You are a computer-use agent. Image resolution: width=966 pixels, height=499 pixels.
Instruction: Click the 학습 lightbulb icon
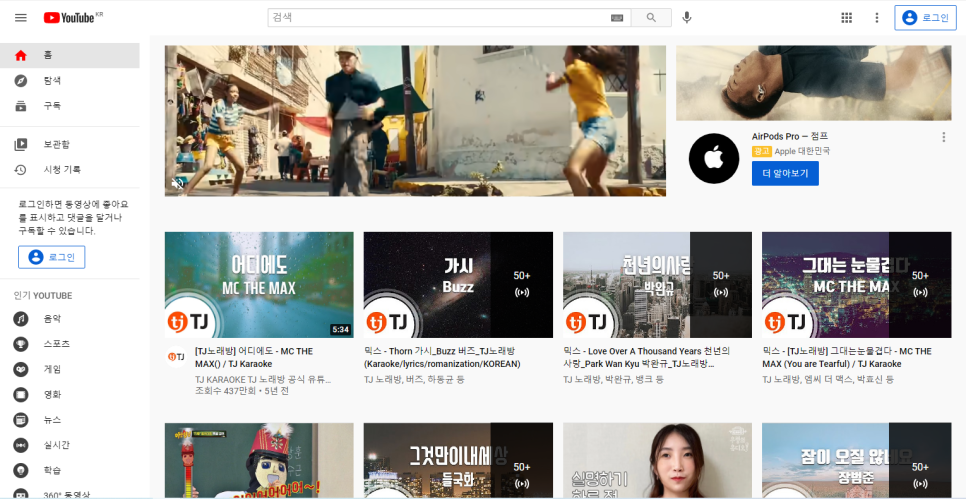21,470
